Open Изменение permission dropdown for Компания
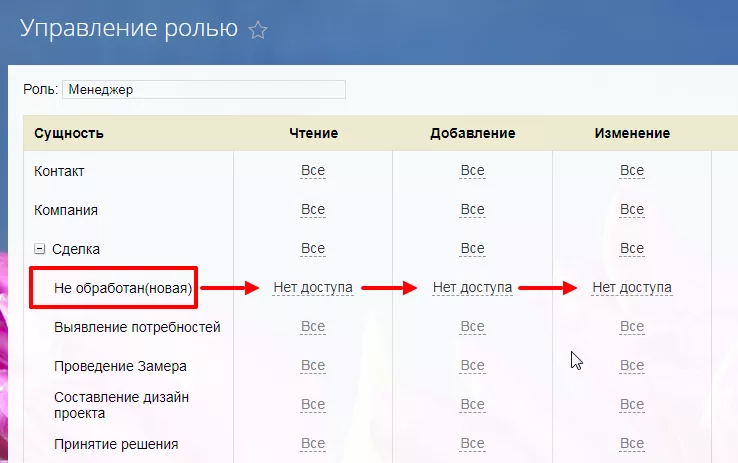The image size is (738, 463). [x=632, y=209]
